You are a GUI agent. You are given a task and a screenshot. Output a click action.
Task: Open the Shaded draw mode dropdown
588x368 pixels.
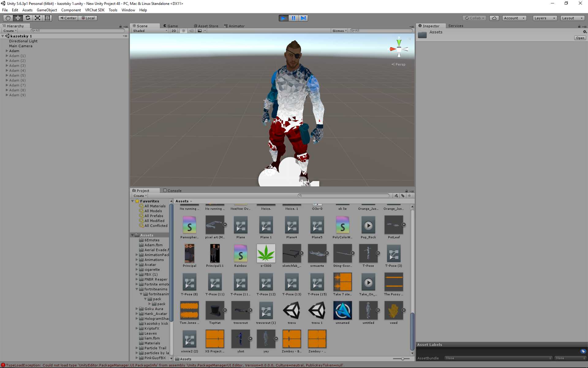click(x=150, y=31)
